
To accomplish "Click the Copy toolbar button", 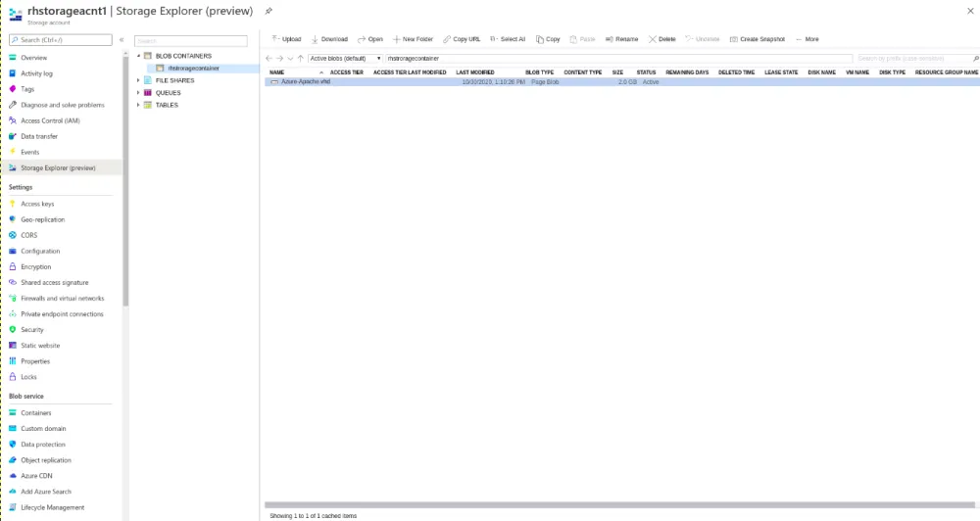I will click(x=548, y=39).
